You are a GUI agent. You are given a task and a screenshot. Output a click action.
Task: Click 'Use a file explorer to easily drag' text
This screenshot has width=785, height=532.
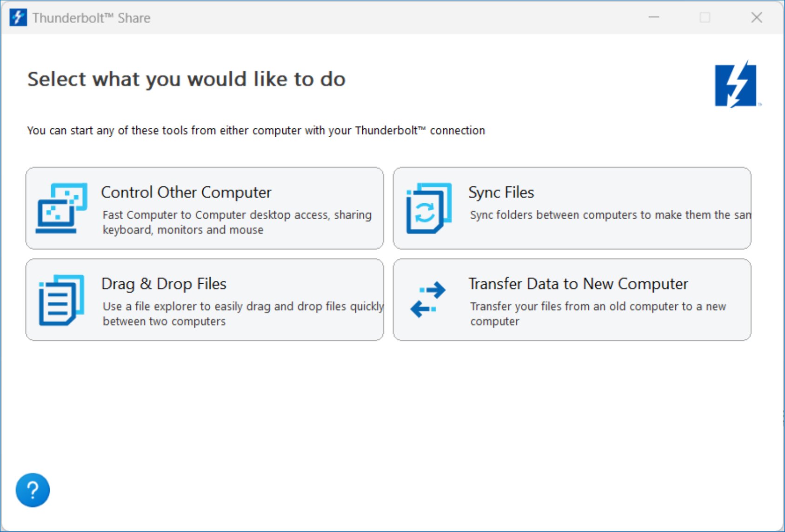pyautogui.click(x=243, y=314)
